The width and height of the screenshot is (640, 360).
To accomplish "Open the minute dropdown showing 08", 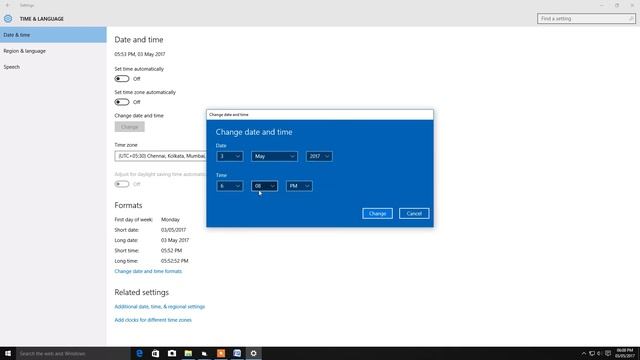I will pyautogui.click(x=264, y=186).
